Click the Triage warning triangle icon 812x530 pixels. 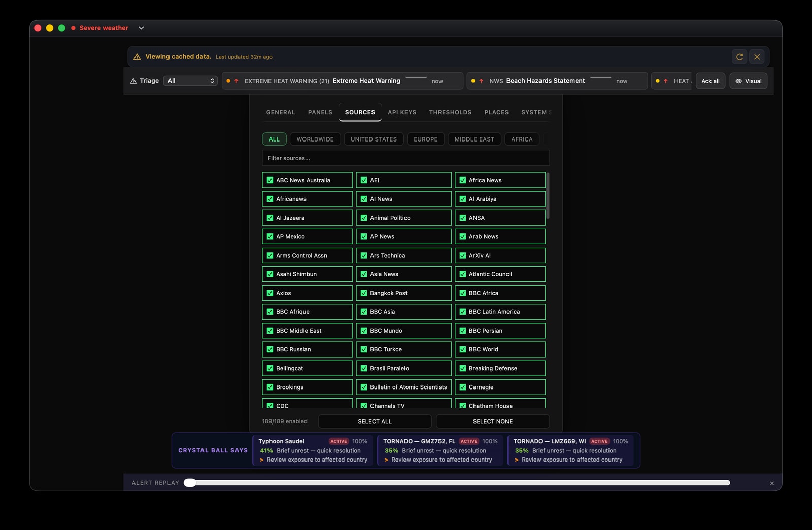click(x=133, y=81)
